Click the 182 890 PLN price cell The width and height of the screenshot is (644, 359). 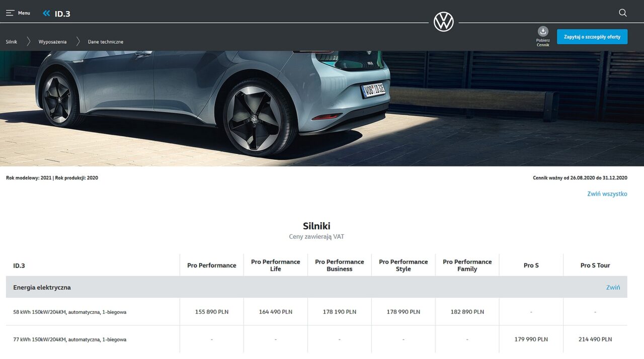click(x=467, y=312)
